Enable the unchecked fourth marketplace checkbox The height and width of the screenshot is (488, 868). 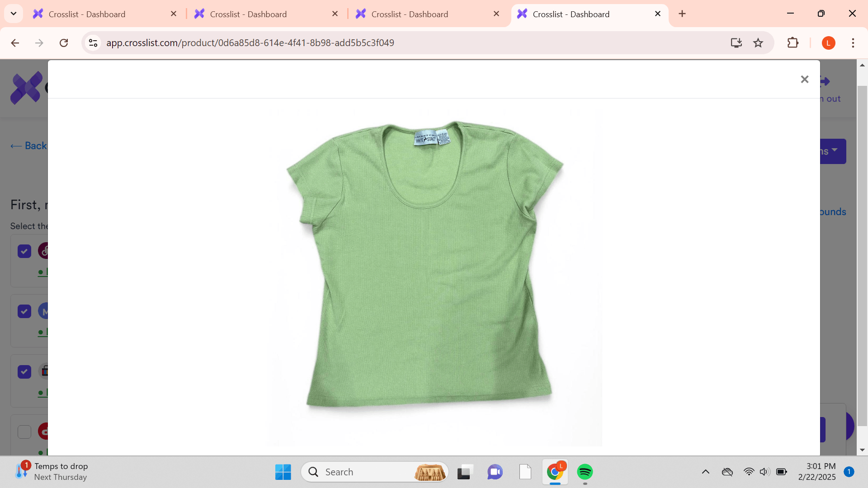click(24, 432)
